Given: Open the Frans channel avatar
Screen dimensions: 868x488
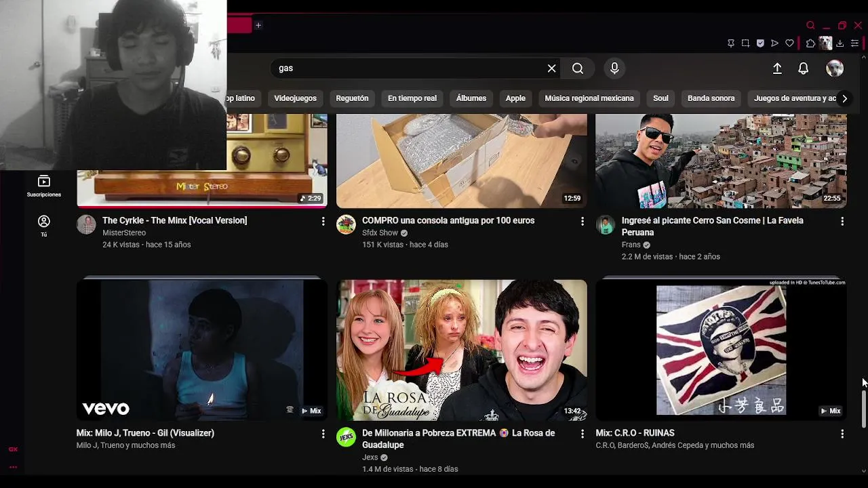Looking at the screenshot, I should 606,224.
